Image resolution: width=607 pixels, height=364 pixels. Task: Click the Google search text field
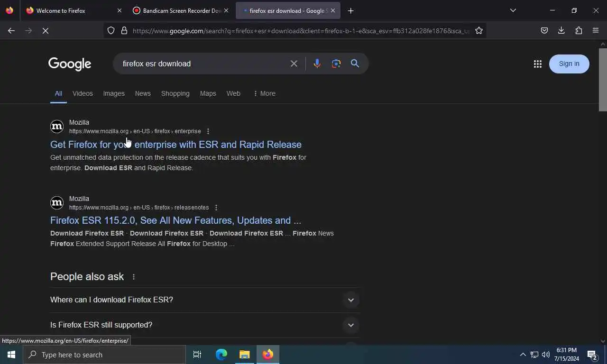tap(203, 64)
